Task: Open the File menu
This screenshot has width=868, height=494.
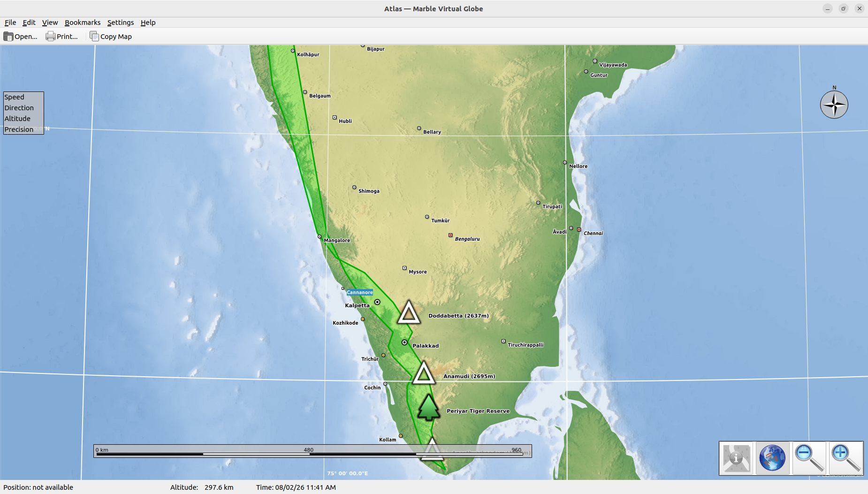Action: pyautogui.click(x=10, y=23)
